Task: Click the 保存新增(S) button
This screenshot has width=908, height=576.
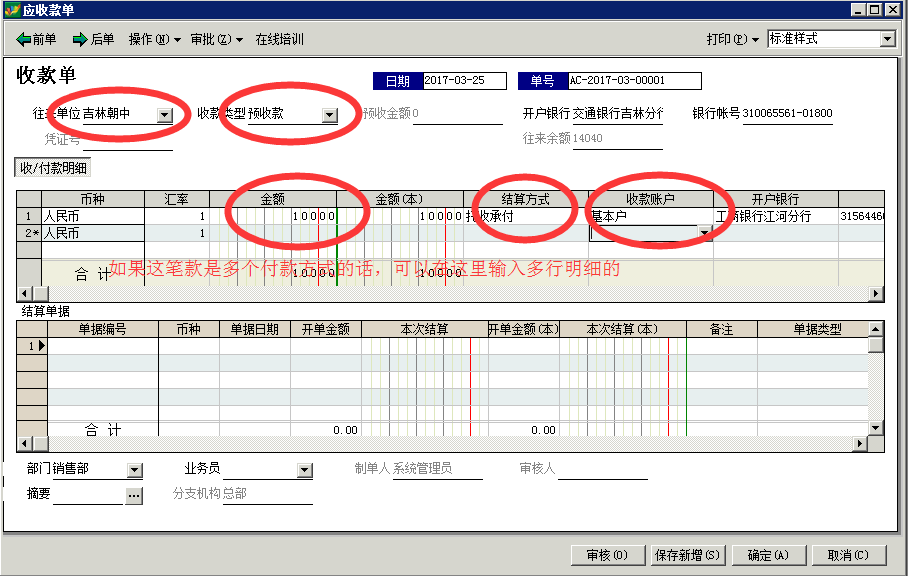Action: pyautogui.click(x=687, y=555)
